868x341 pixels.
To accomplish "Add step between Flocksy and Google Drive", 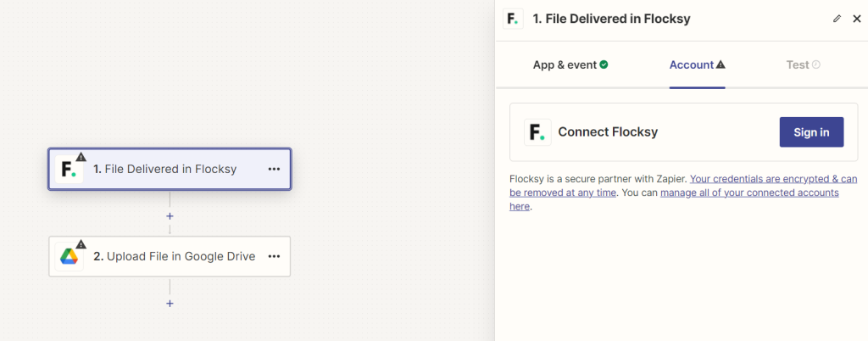I will (x=170, y=216).
